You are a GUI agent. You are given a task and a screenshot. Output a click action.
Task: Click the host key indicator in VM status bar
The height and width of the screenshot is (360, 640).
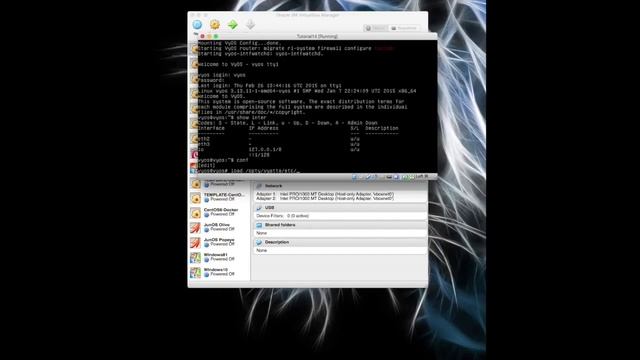click(422, 176)
